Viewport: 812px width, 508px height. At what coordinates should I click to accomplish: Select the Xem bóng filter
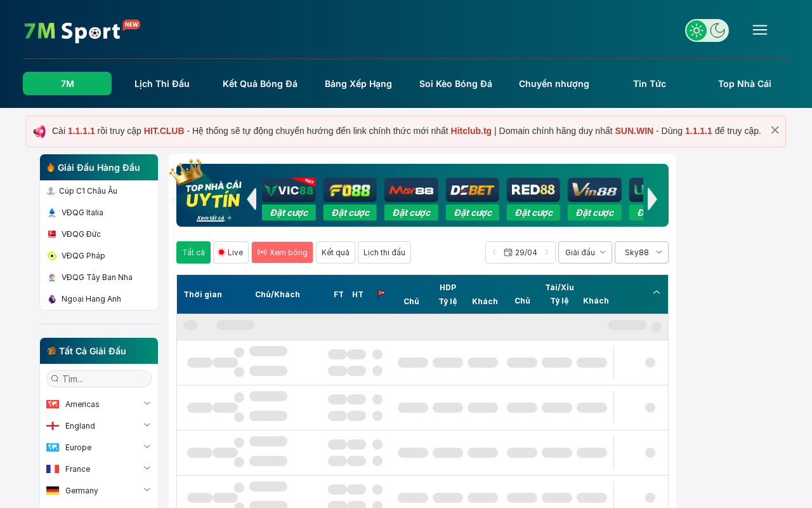coord(282,252)
